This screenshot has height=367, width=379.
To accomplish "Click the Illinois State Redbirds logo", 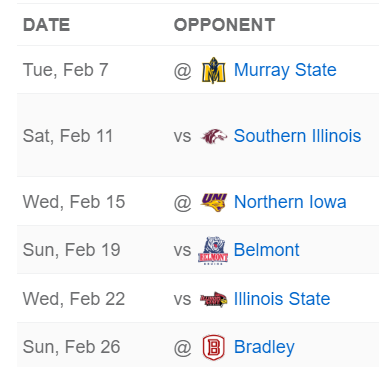I will 214,299.
